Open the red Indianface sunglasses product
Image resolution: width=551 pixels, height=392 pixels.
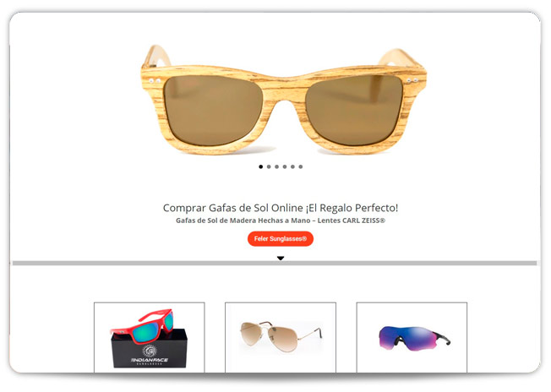point(150,337)
